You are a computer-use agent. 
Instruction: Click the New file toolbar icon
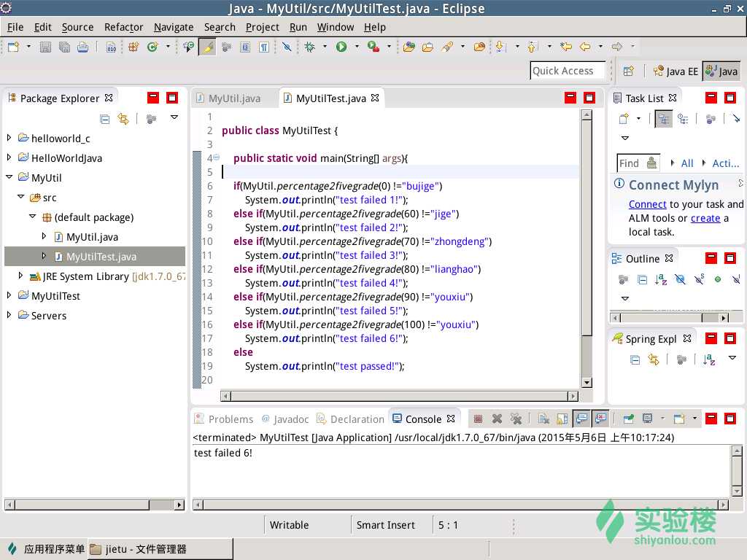(x=13, y=47)
